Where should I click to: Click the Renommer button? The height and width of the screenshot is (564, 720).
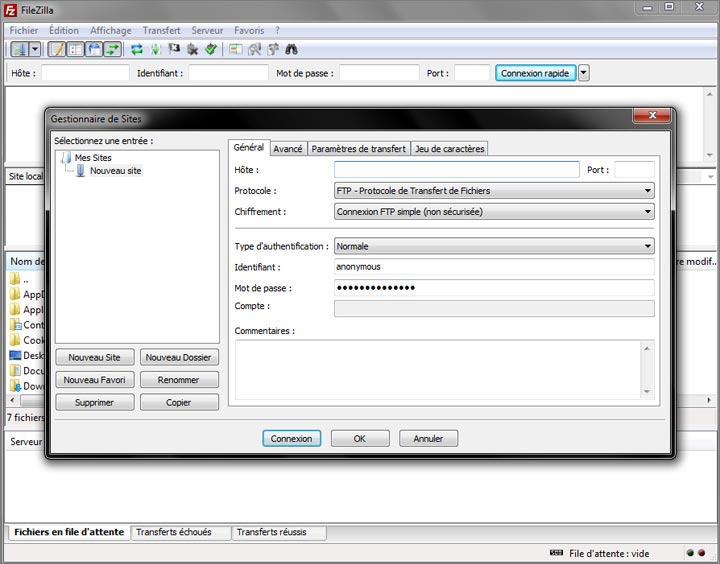(179, 380)
